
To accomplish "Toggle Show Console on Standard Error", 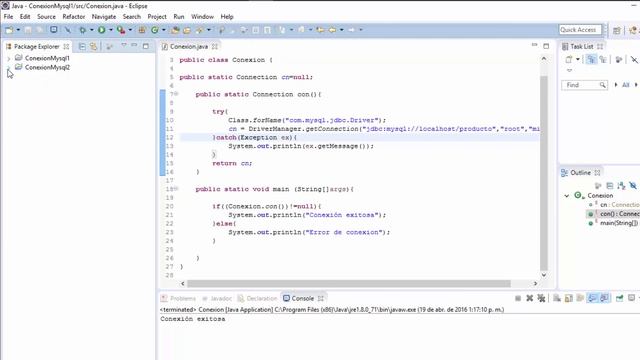I will pyautogui.click(x=604, y=298).
